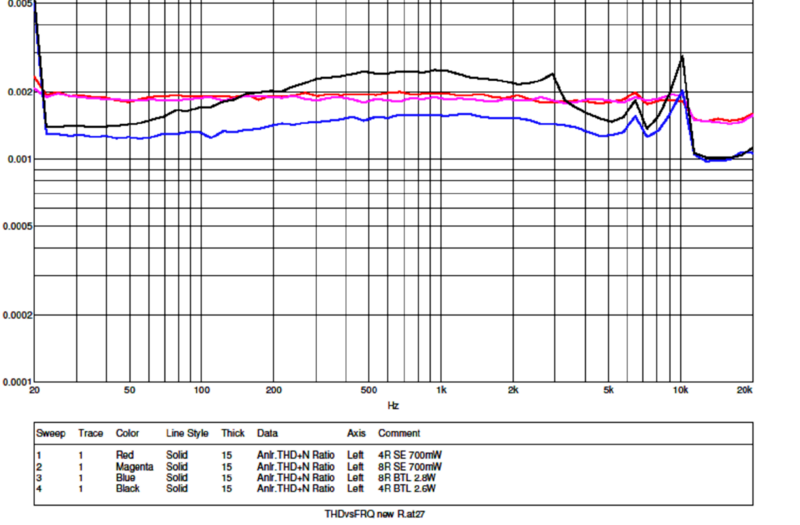
Task: Select the Red color cell in legend
Action: 124,455
